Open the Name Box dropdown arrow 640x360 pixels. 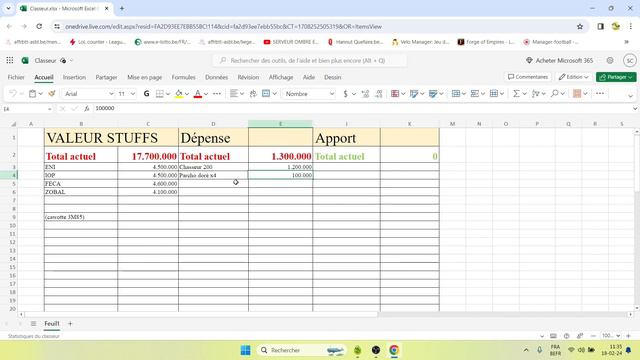tap(49, 109)
